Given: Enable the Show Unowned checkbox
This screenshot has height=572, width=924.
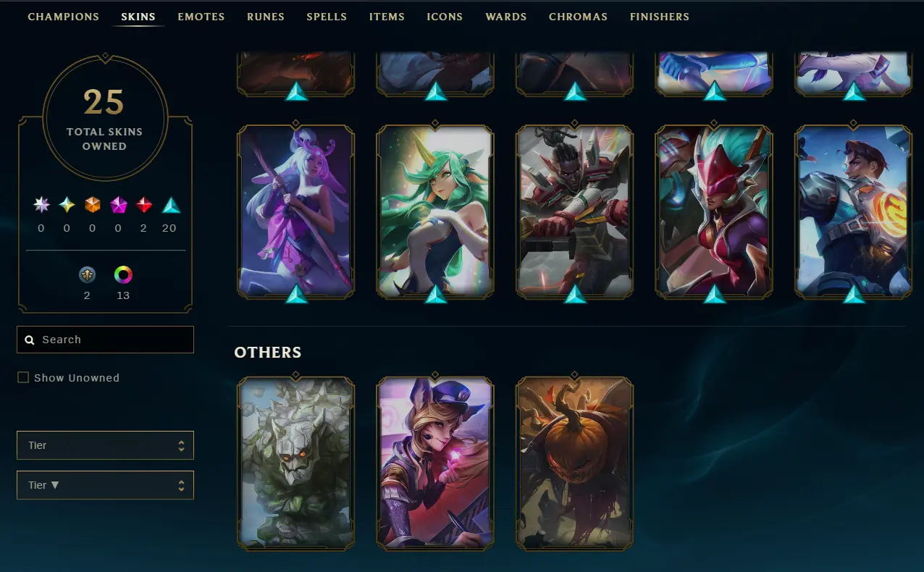Looking at the screenshot, I should pos(23,377).
